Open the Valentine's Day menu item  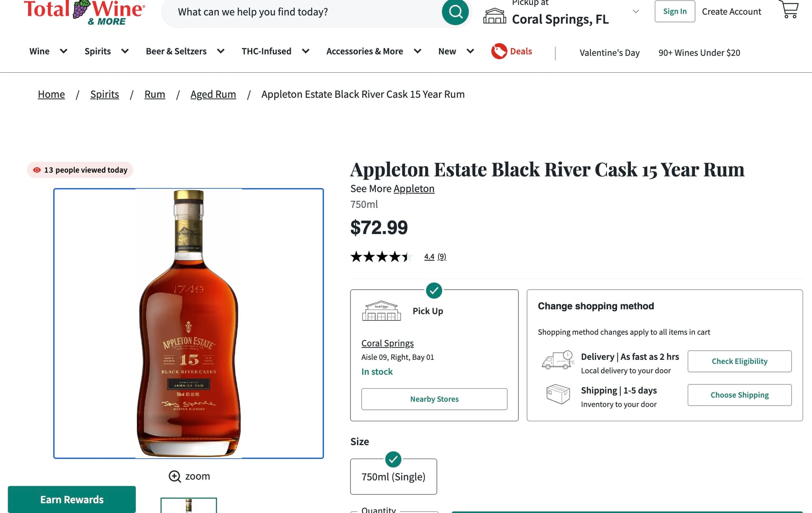pyautogui.click(x=609, y=53)
